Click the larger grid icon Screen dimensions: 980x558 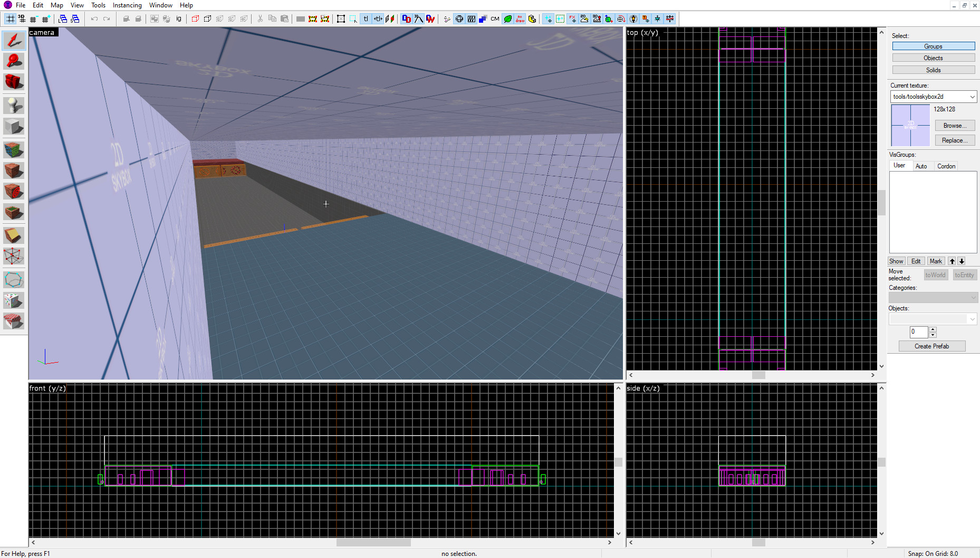[45, 19]
